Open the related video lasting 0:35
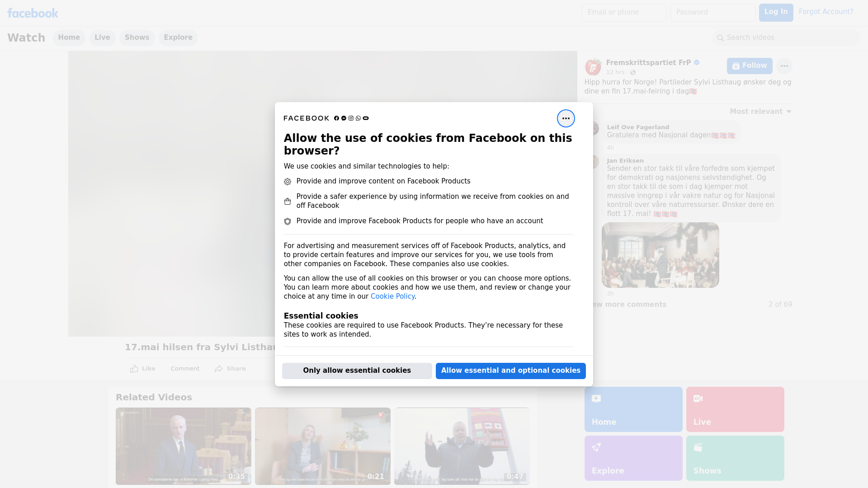868x488 pixels. (x=183, y=446)
